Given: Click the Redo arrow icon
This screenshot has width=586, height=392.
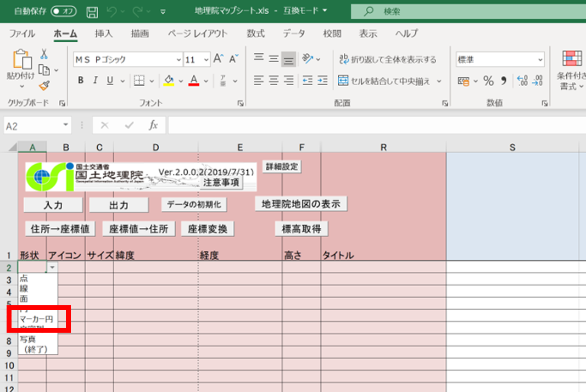Looking at the screenshot, I should (137, 12).
